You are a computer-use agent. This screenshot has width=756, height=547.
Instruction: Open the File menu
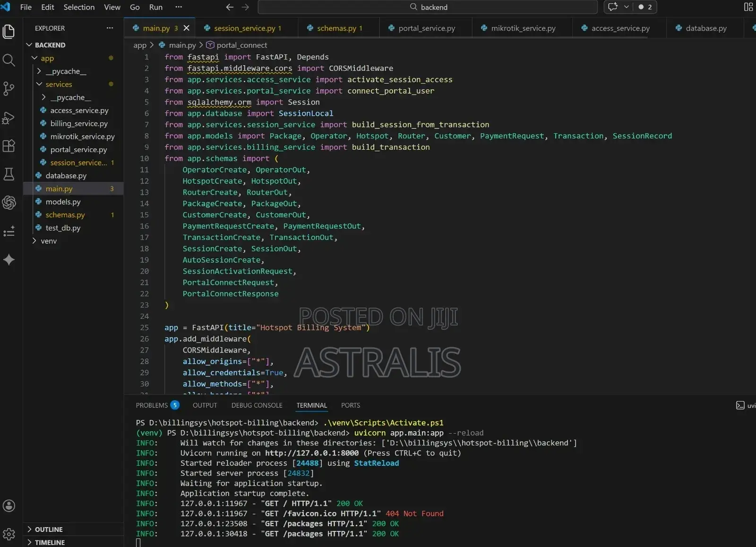[x=26, y=7]
